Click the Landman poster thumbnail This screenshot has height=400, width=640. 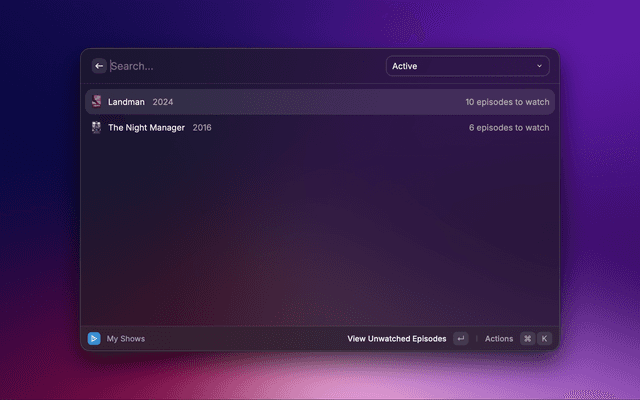click(96, 102)
